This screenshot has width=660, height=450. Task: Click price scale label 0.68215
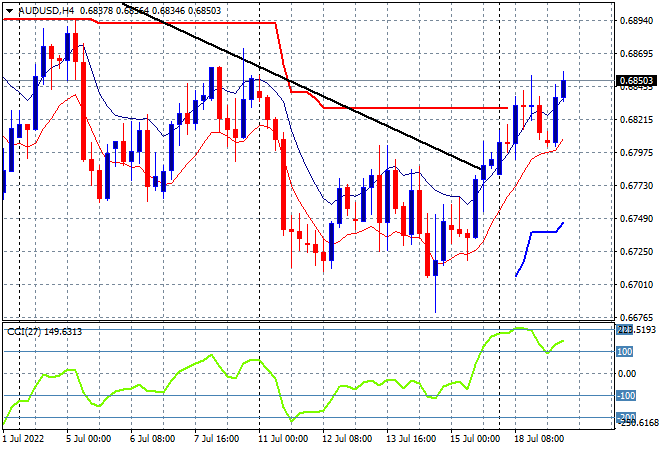tap(636, 120)
